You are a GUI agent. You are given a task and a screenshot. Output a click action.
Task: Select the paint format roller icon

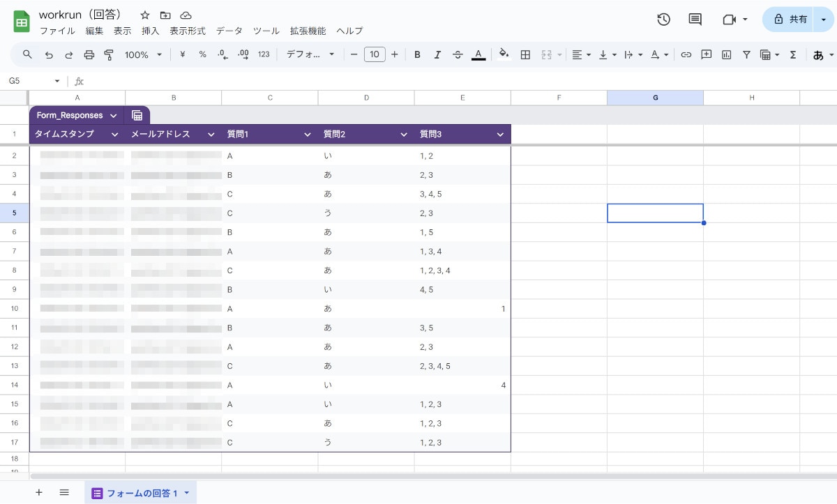click(x=109, y=54)
